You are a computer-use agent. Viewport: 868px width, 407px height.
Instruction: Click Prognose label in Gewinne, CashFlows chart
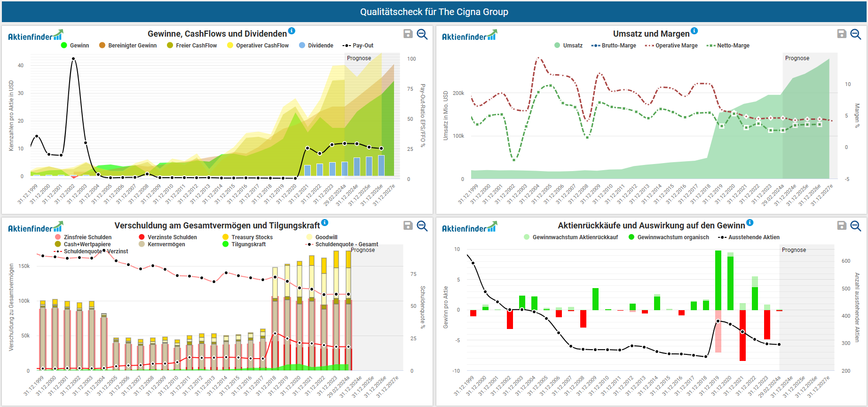click(359, 58)
